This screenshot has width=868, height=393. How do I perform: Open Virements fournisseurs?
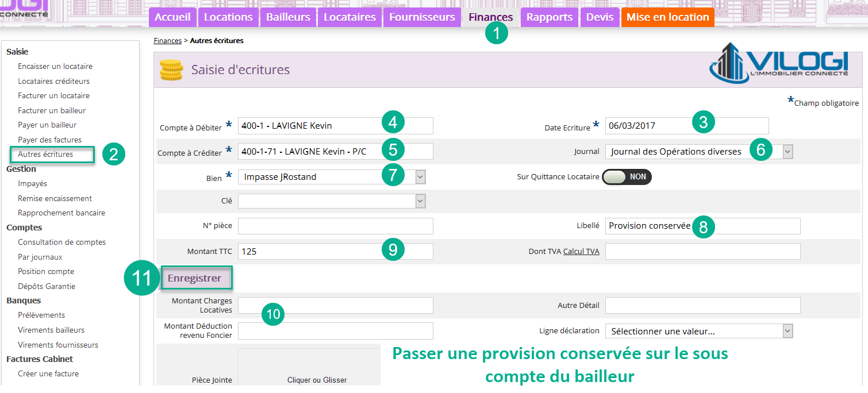(x=58, y=345)
